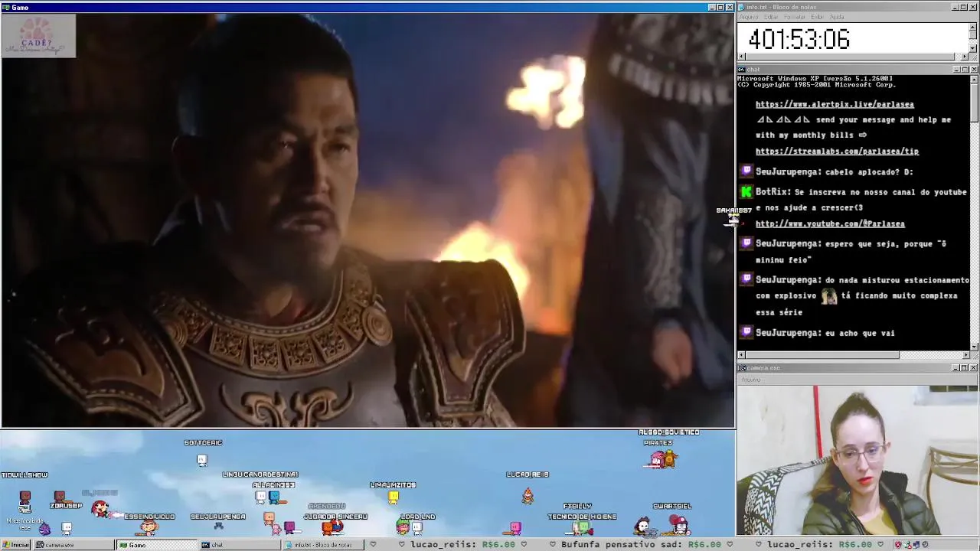Select the Game taskbar button
The height and width of the screenshot is (551, 980).
[156, 545]
